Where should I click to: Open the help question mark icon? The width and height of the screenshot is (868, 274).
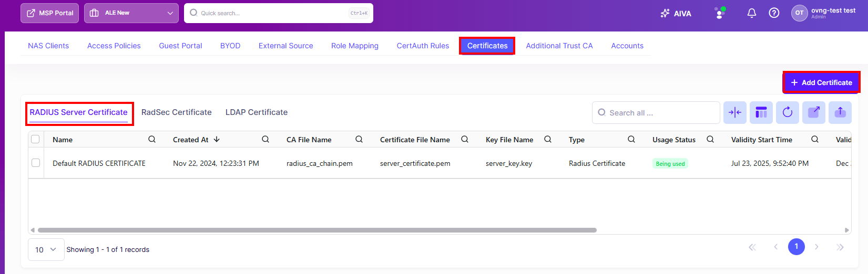pos(774,13)
